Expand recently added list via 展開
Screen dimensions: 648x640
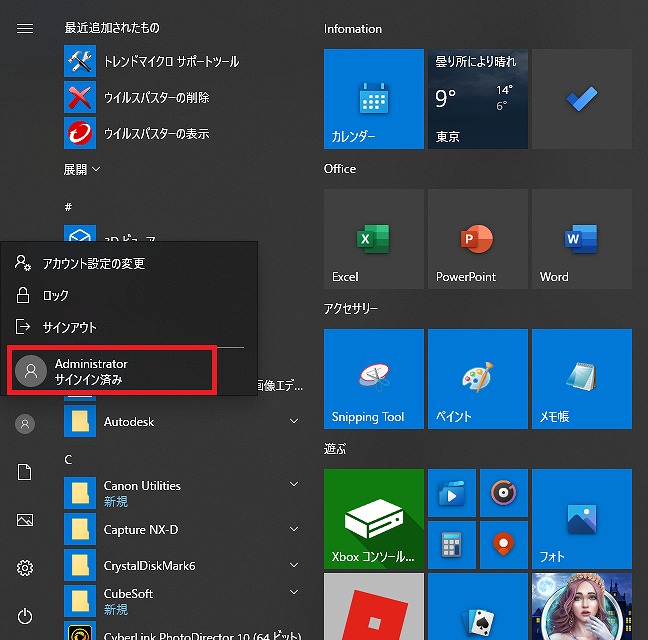coord(81,169)
